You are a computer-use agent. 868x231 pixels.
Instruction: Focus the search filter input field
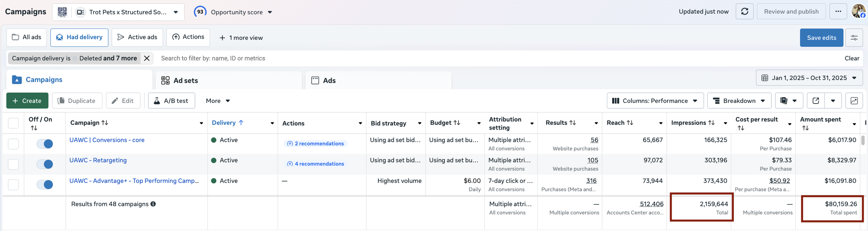click(498, 58)
